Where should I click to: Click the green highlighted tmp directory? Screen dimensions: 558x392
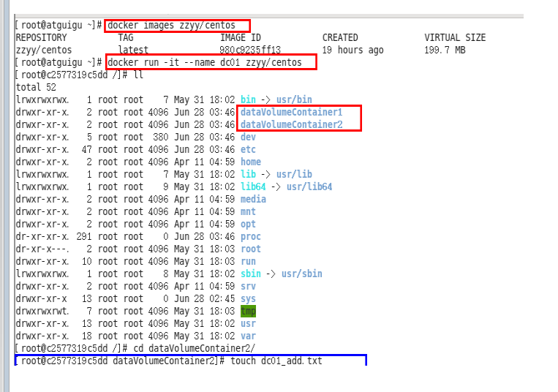point(249,311)
